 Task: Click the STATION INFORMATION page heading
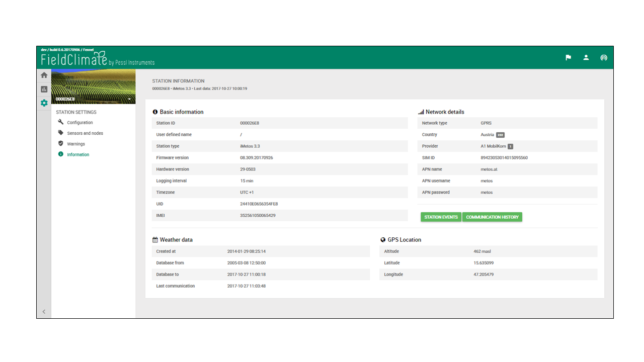click(178, 81)
